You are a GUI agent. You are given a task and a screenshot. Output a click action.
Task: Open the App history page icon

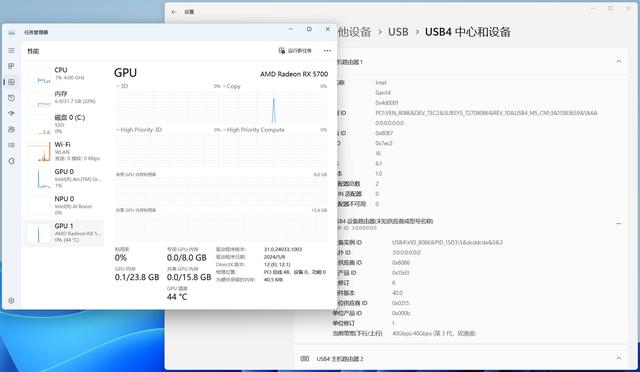pyautogui.click(x=11, y=98)
